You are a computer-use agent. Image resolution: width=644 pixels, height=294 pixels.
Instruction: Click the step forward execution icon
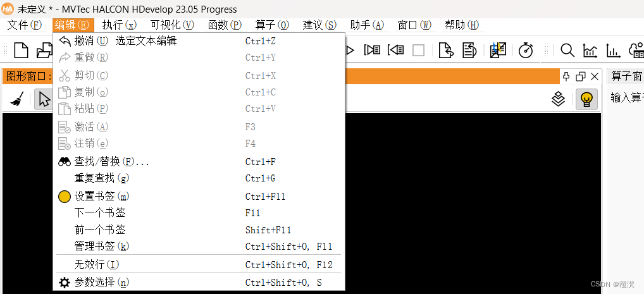pyautogui.click(x=372, y=51)
